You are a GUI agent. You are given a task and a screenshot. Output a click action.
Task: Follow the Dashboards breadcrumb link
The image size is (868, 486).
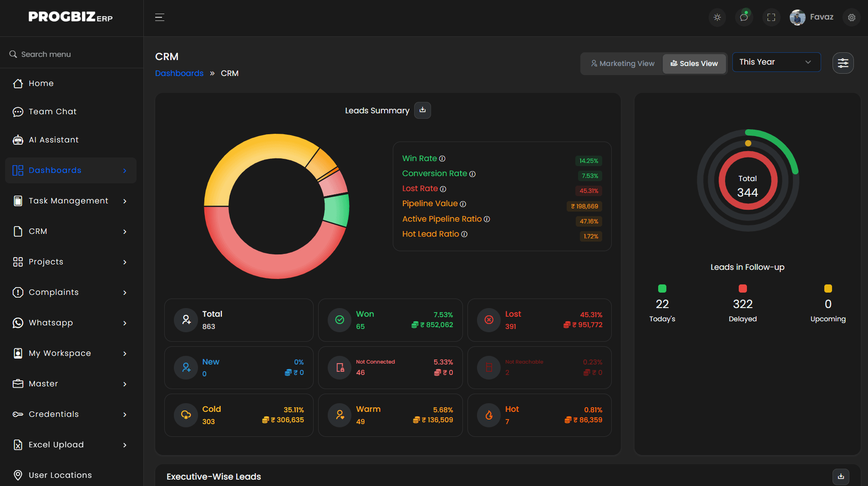click(x=179, y=73)
